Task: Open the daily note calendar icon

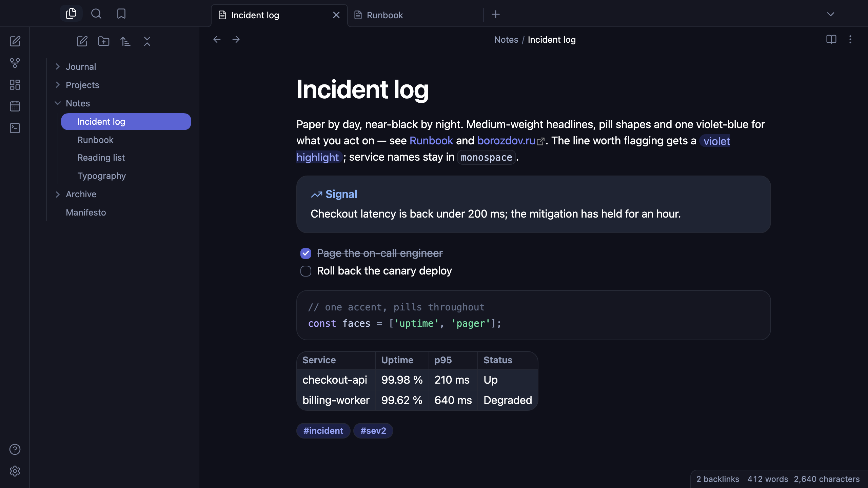Action: click(x=15, y=106)
